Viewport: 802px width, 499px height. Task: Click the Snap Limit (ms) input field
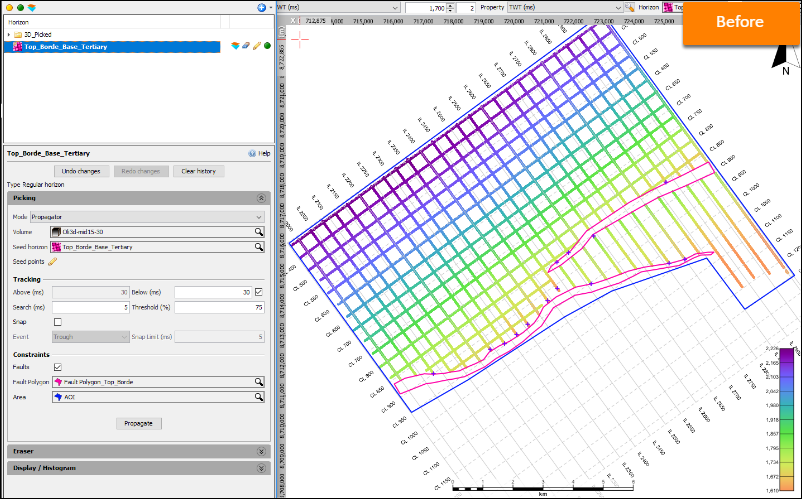tap(219, 337)
